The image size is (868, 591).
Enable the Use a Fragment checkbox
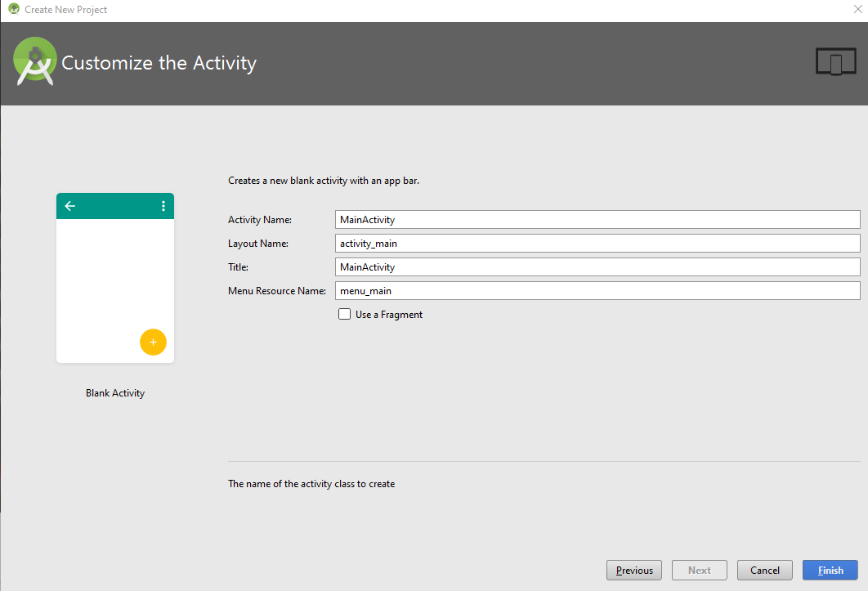point(345,315)
